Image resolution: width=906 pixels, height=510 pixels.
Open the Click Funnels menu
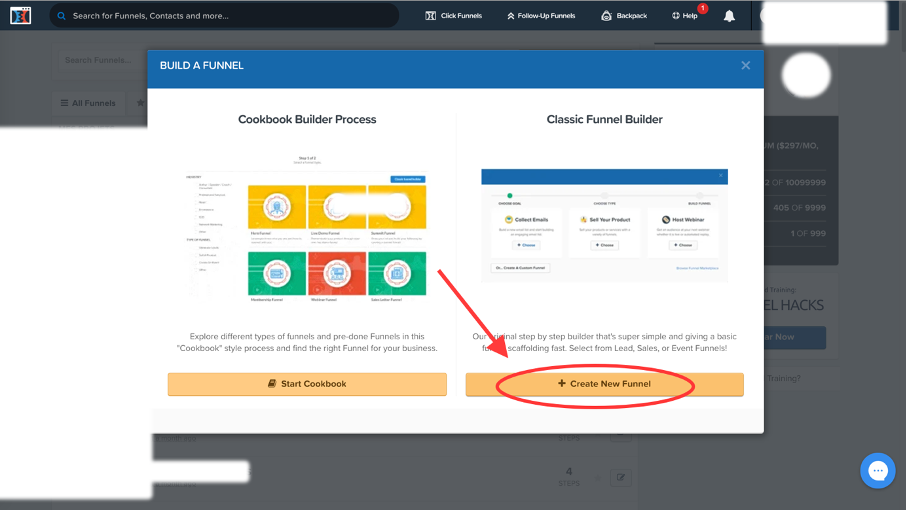pos(454,16)
